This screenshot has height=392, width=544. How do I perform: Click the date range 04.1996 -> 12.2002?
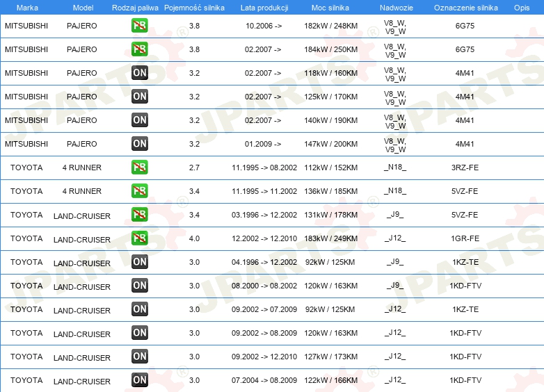(264, 262)
